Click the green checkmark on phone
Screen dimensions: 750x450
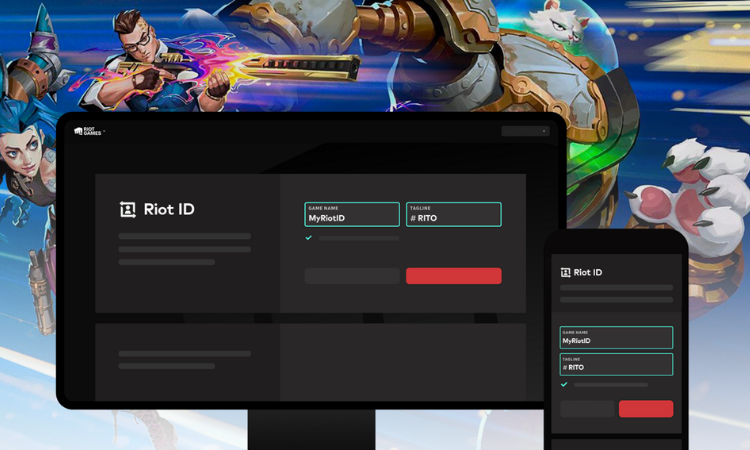pyautogui.click(x=564, y=384)
